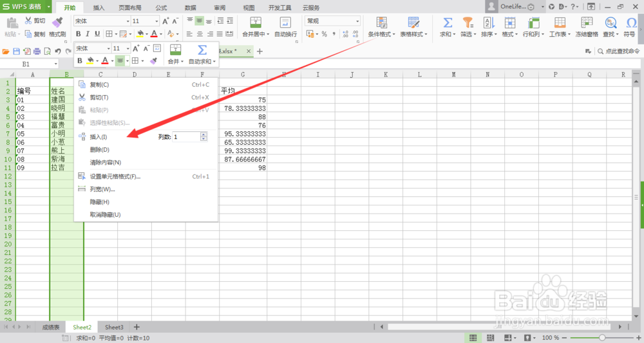Toggle Italic in the ribbon
This screenshot has height=343, width=644.
pos(88,34)
